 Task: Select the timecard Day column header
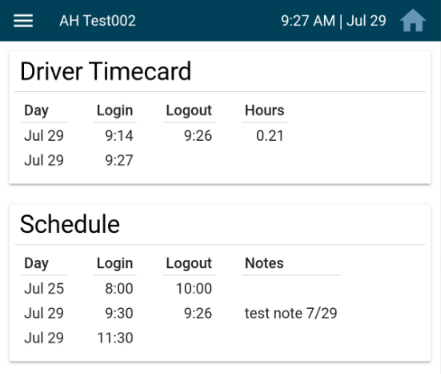pyautogui.click(x=36, y=110)
